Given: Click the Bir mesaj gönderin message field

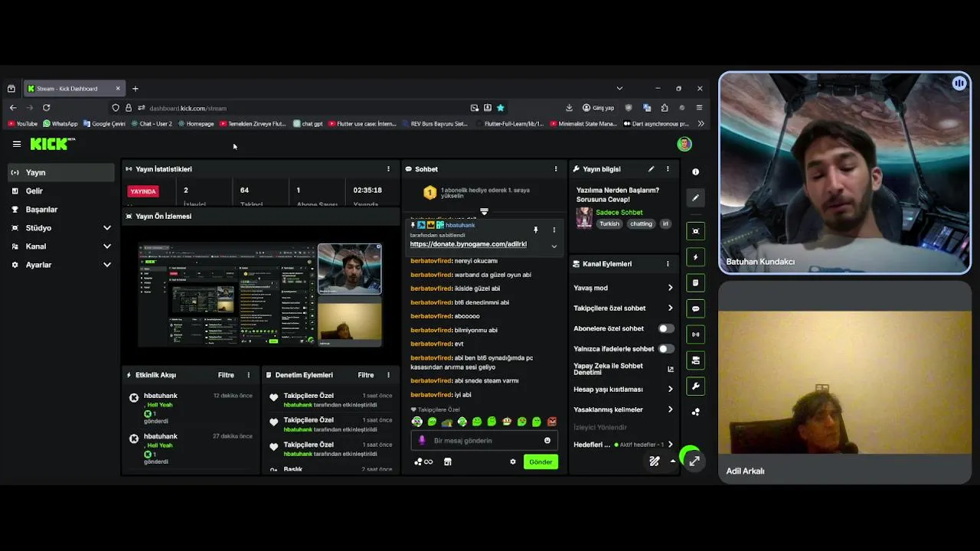Looking at the screenshot, I should (484, 441).
